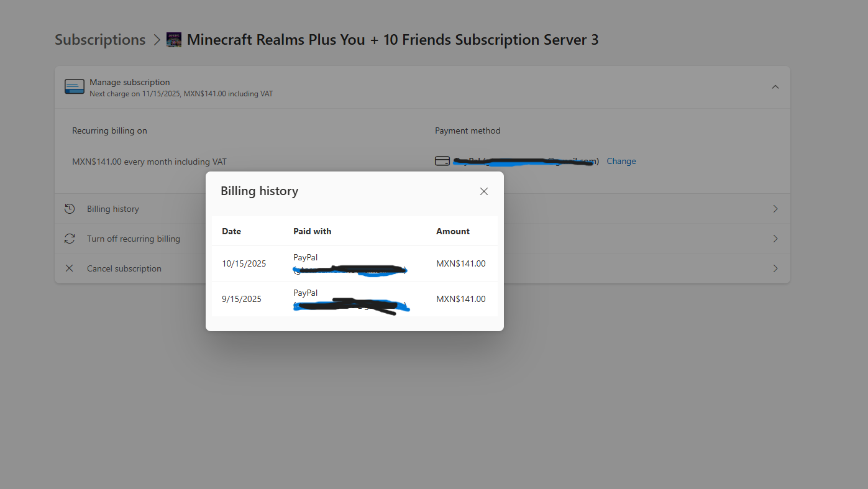Click the MXN$141.00 amount for 10/15/2025
This screenshot has width=868, height=489.
click(x=461, y=263)
